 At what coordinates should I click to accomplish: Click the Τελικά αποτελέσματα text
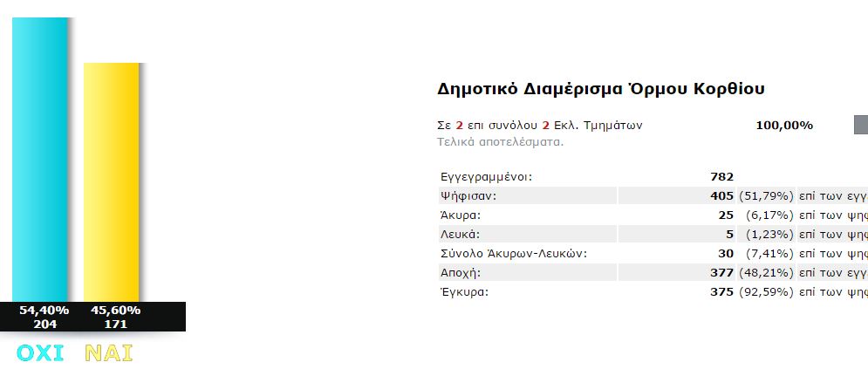501,141
